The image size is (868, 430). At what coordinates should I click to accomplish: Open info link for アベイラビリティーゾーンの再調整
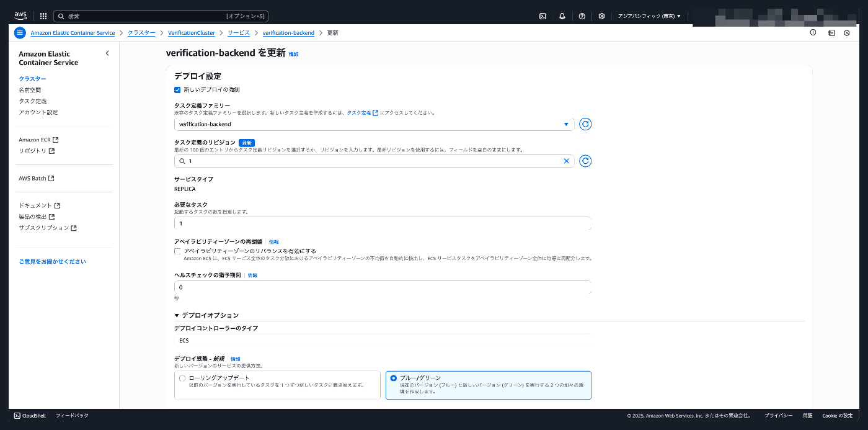(273, 242)
